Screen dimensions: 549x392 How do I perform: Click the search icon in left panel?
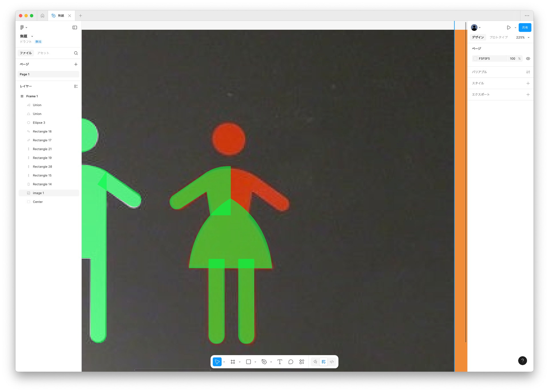(76, 53)
